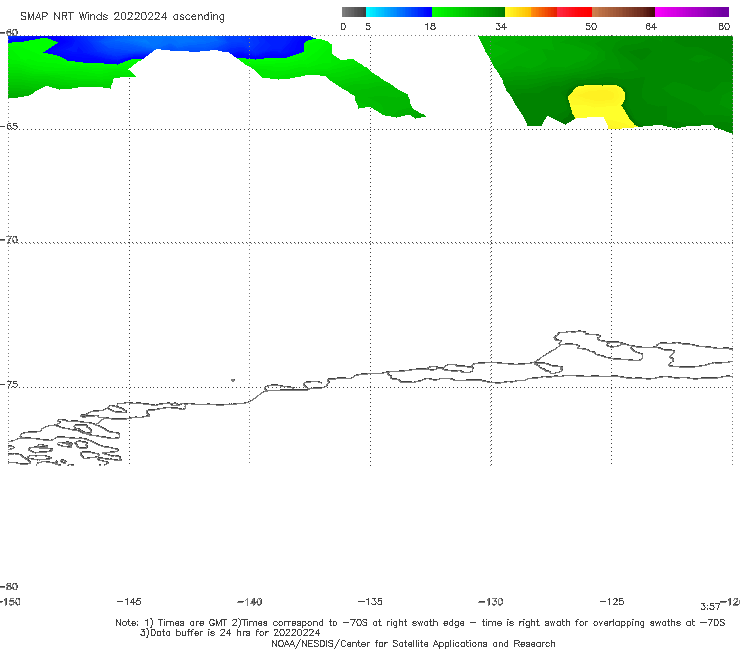This screenshot has height=650, width=740.
Task: Click the magenta-purple segment of the color bar
Action: click(692, 12)
